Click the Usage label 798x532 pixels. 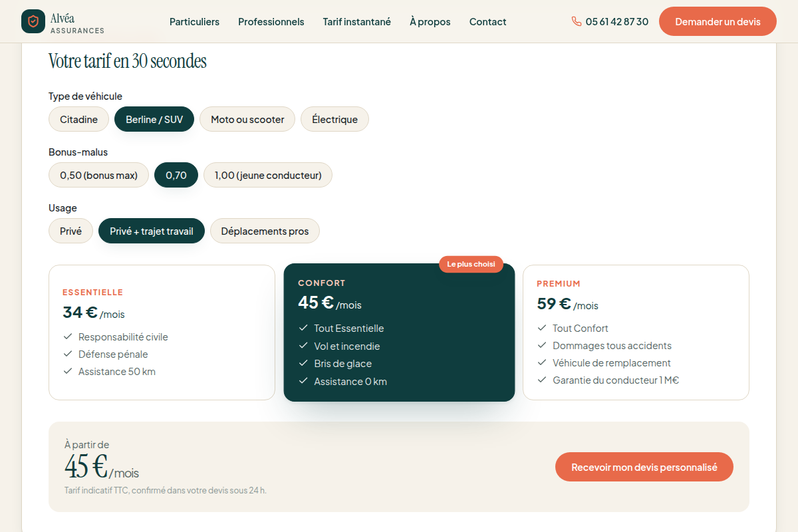(63, 208)
